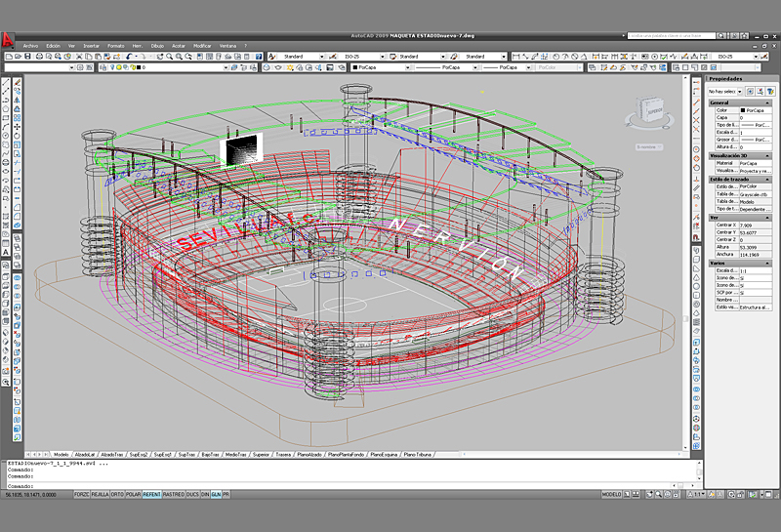This screenshot has height=532, width=781.
Task: Switch to the PlanoTribuna layout tab
Action: (418, 455)
